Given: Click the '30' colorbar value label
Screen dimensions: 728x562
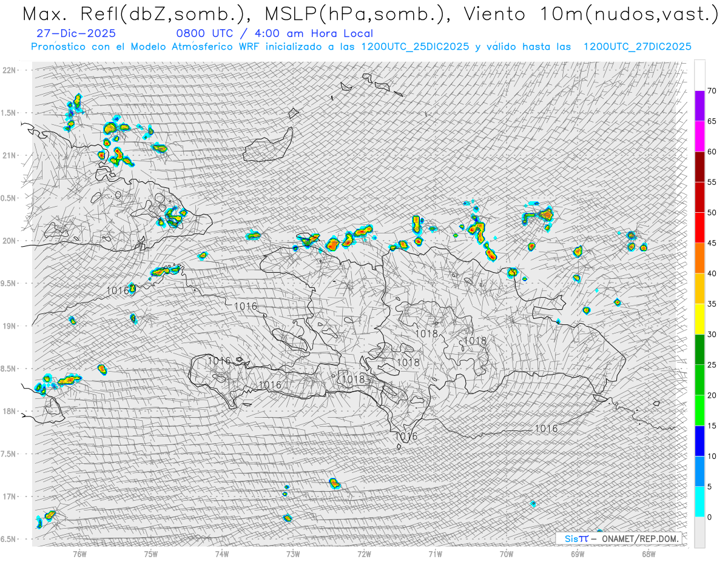Looking at the screenshot, I should (x=712, y=334).
